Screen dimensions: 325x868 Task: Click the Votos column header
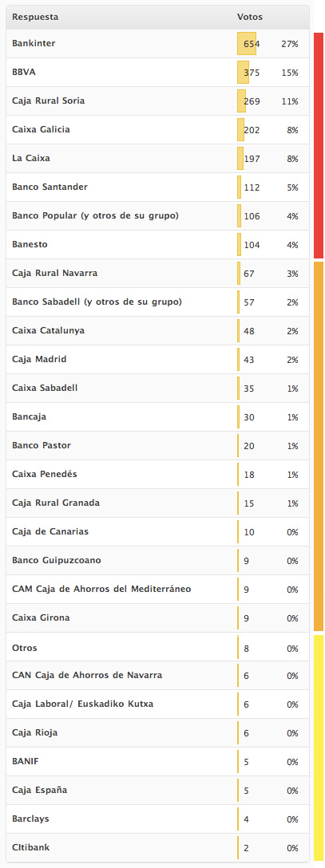pyautogui.click(x=250, y=18)
